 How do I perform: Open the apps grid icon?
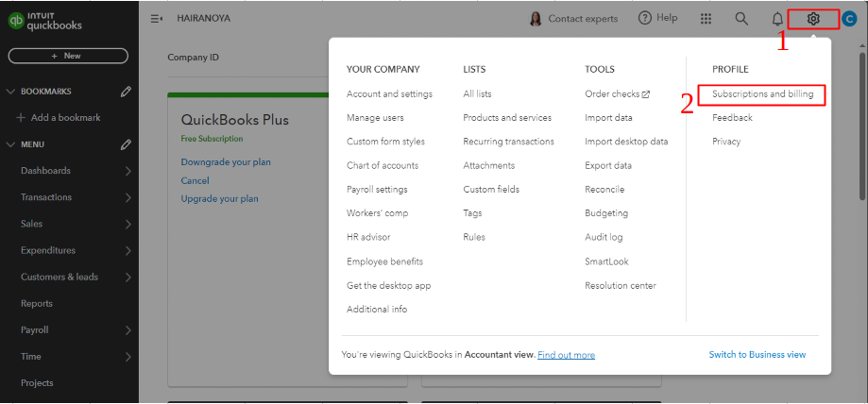point(706,19)
